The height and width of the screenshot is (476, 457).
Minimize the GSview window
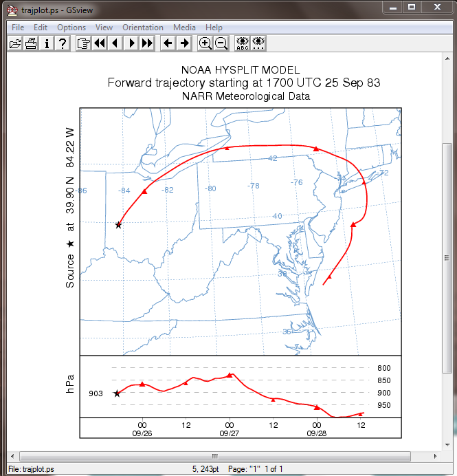393,8
